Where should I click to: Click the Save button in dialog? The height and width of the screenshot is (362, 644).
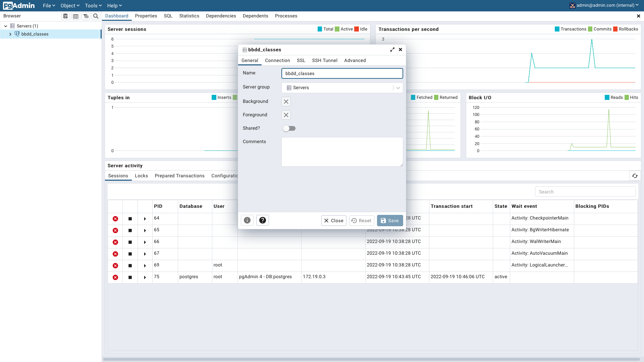click(390, 221)
